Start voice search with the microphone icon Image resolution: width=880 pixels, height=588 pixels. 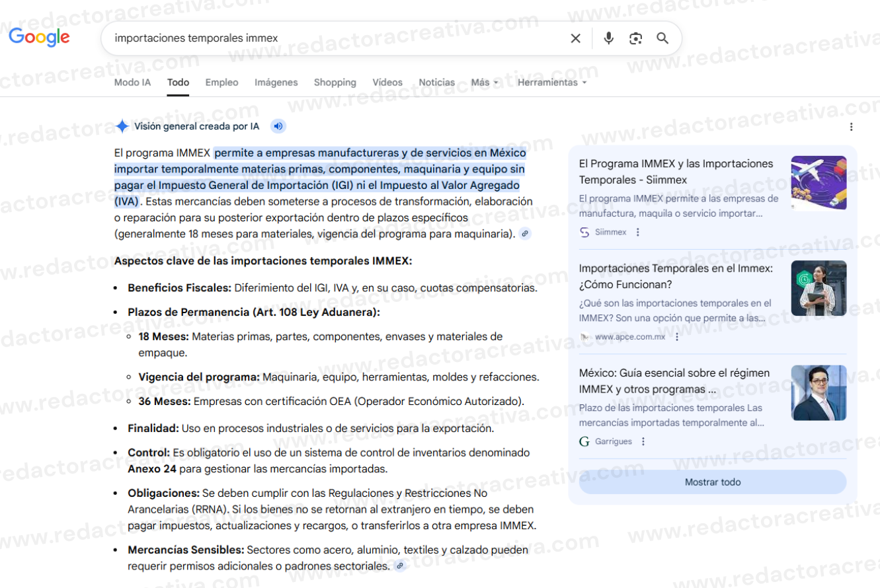[609, 38]
